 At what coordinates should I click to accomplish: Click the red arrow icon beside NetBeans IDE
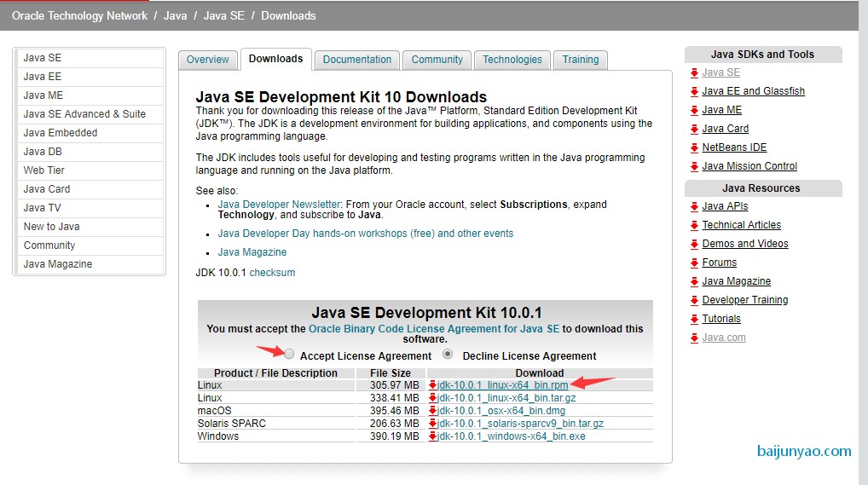pos(694,147)
